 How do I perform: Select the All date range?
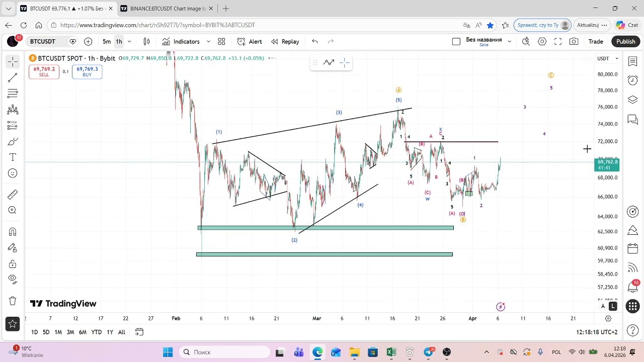(122, 332)
